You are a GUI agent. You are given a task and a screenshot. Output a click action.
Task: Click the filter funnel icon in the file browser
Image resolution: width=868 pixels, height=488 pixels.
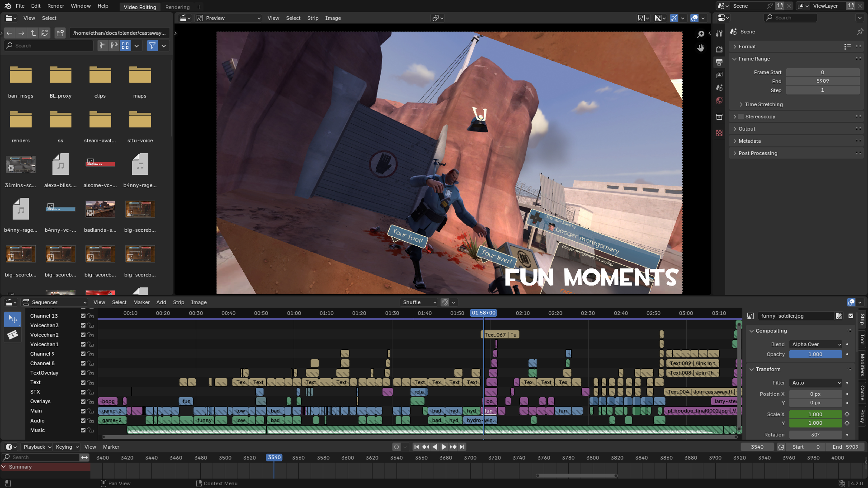[x=152, y=46]
